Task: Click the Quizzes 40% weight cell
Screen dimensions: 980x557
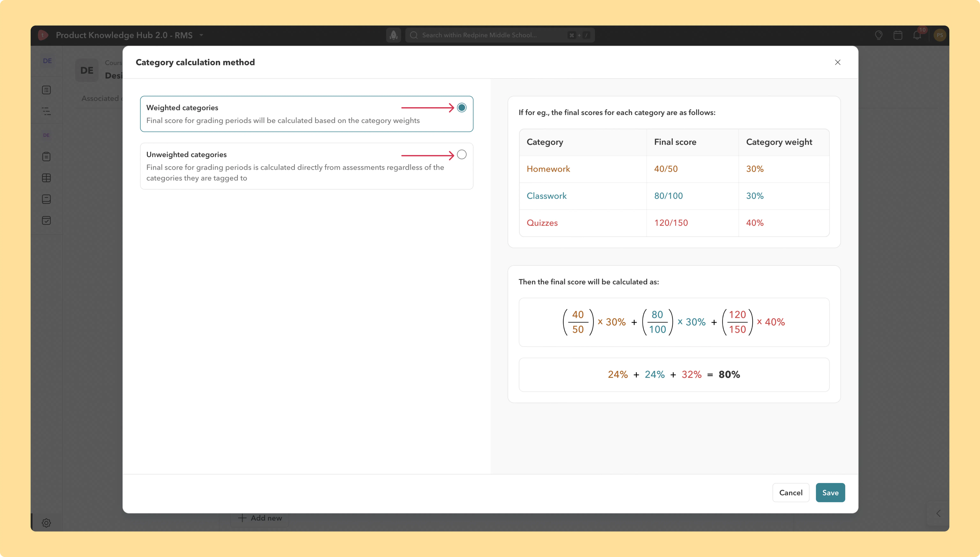Action: point(784,223)
